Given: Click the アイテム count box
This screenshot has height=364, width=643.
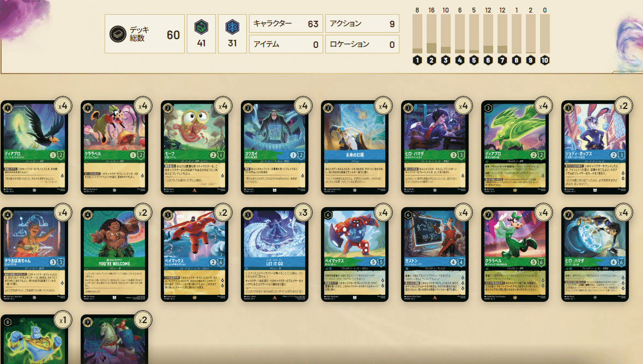Looking at the screenshot, I should [x=286, y=44].
